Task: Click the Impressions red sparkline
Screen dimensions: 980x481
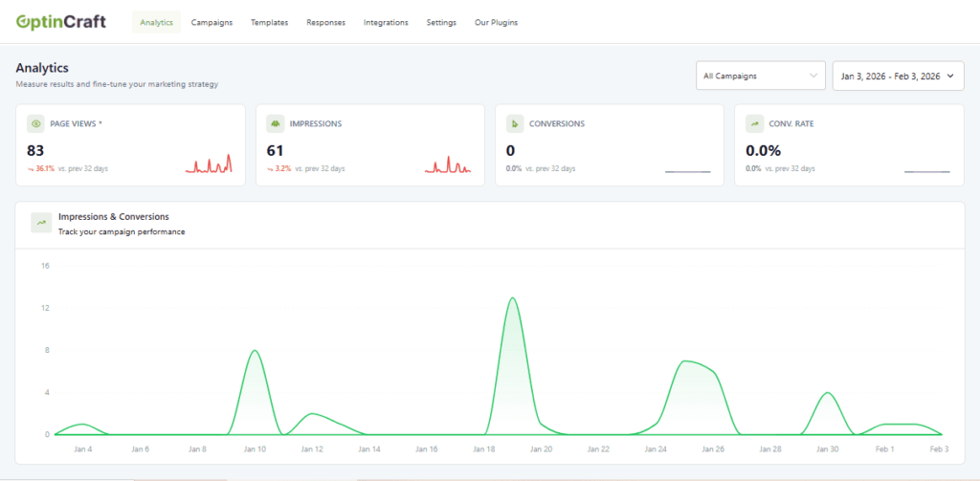Action: [x=448, y=165]
